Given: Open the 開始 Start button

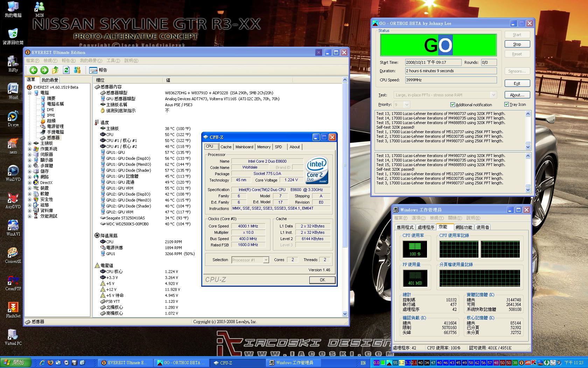Looking at the screenshot, I should point(16,363).
